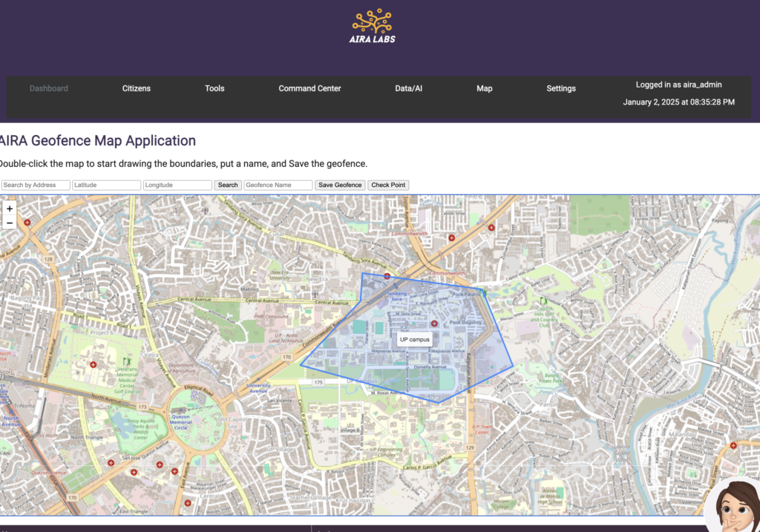Click Check Point button

[388, 185]
